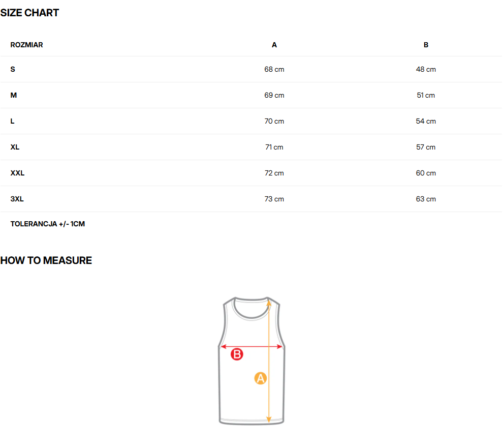This screenshot has height=442, width=504.
Task: Click the red B marker icon
Action: tap(237, 354)
